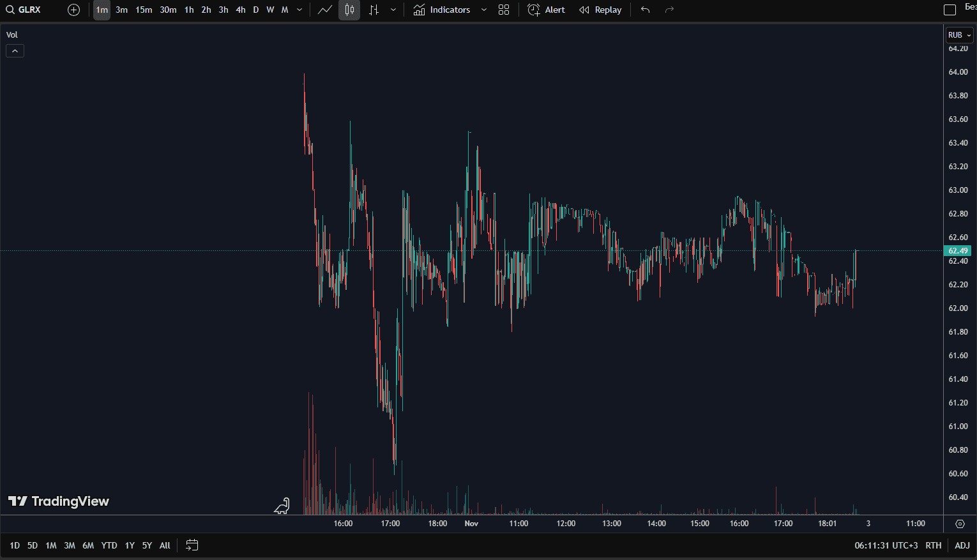Screen dimensions: 977x560
Task: Start bar Replay mode
Action: coord(600,10)
